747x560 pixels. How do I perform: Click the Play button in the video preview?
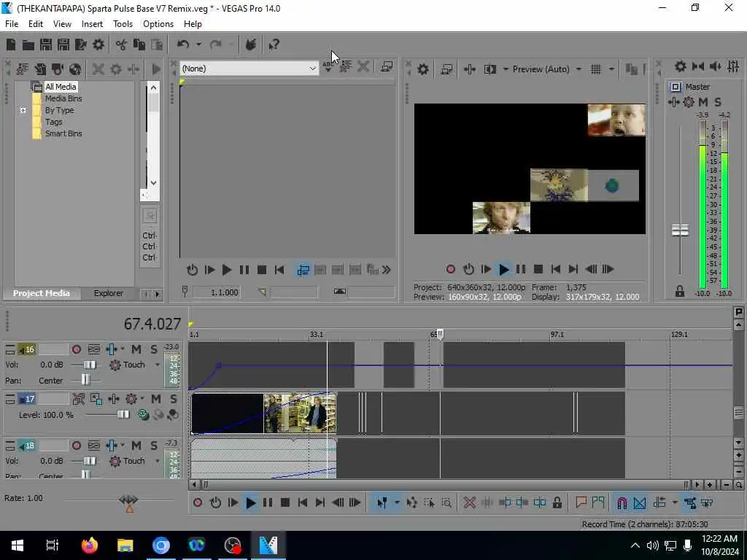click(x=503, y=270)
